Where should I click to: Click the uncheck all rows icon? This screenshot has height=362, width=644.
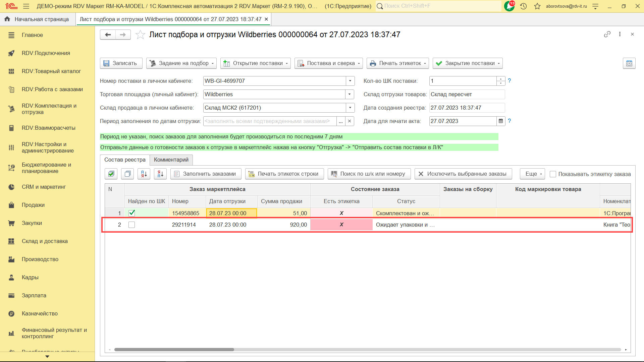pos(127,174)
